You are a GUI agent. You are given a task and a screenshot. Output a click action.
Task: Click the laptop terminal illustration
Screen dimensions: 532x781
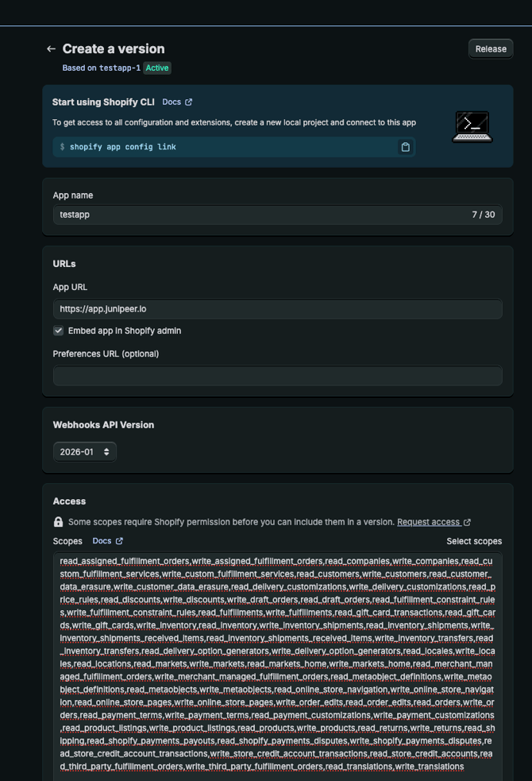click(x=472, y=127)
